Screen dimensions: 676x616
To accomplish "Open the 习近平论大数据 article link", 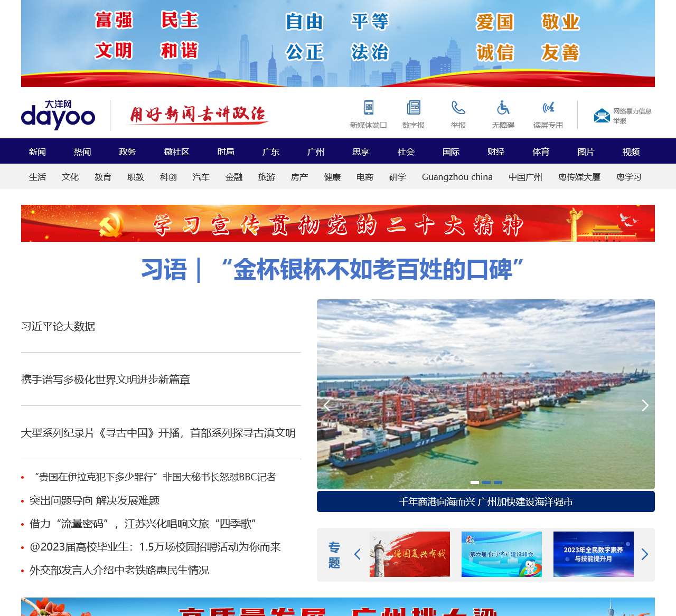I will point(58,326).
